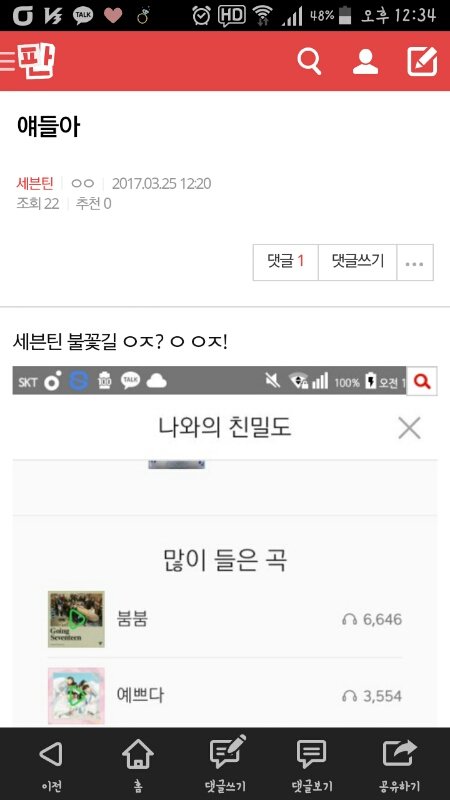Select the 예쁘다 album thumbnail
The image size is (450, 800).
76,696
